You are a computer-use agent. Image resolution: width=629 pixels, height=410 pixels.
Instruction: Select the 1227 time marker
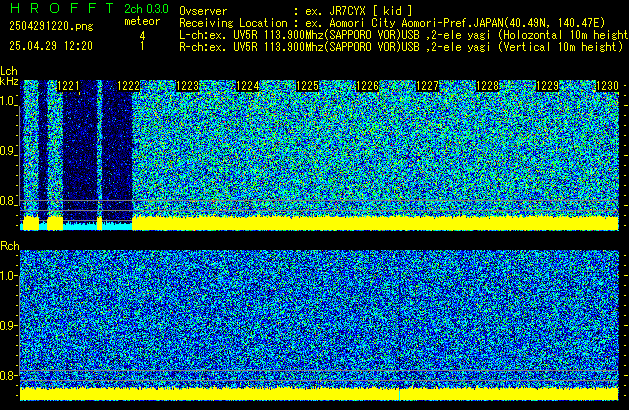[x=428, y=86]
